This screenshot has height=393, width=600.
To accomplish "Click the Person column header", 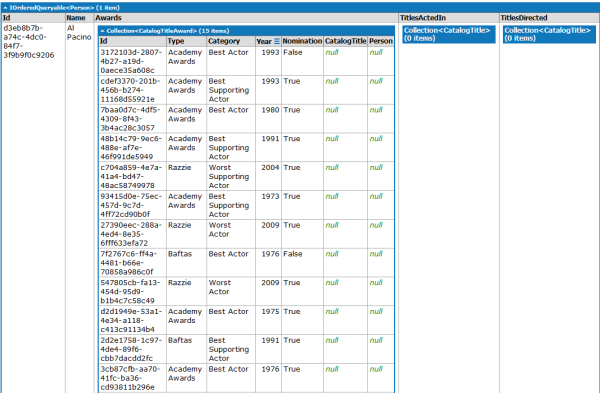I will (x=381, y=41).
